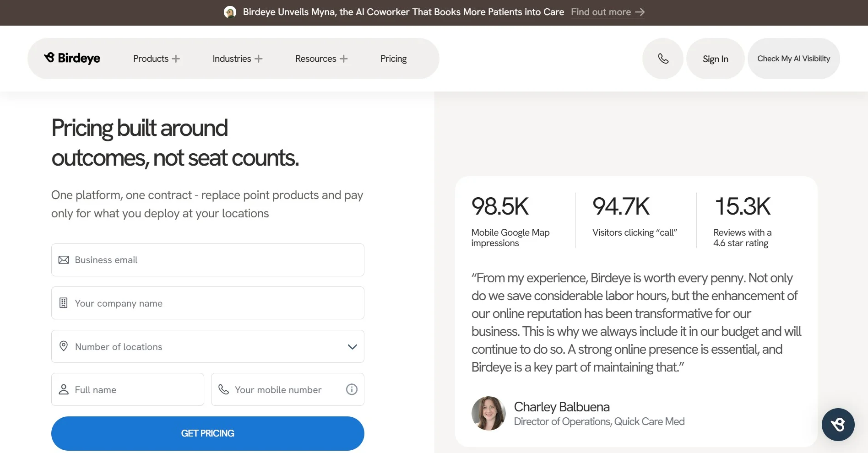868x453 pixels.
Task: Click the person icon in Full name field
Action: click(64, 389)
